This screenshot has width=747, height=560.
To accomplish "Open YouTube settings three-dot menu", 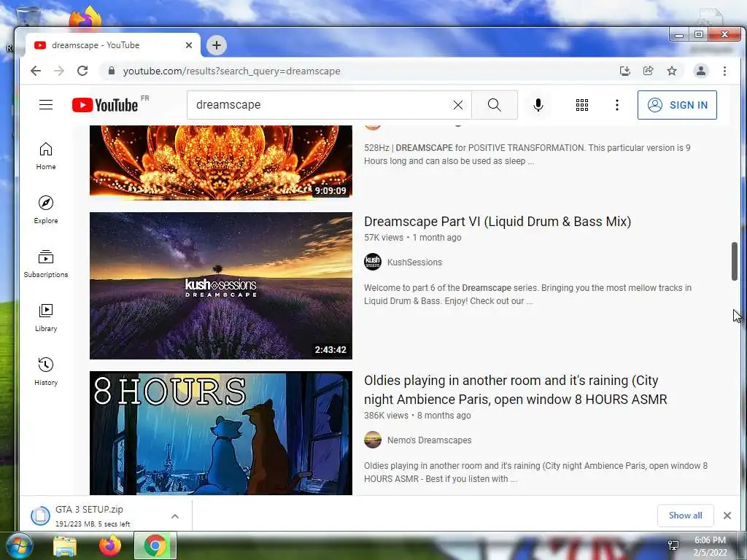I will [x=617, y=105].
